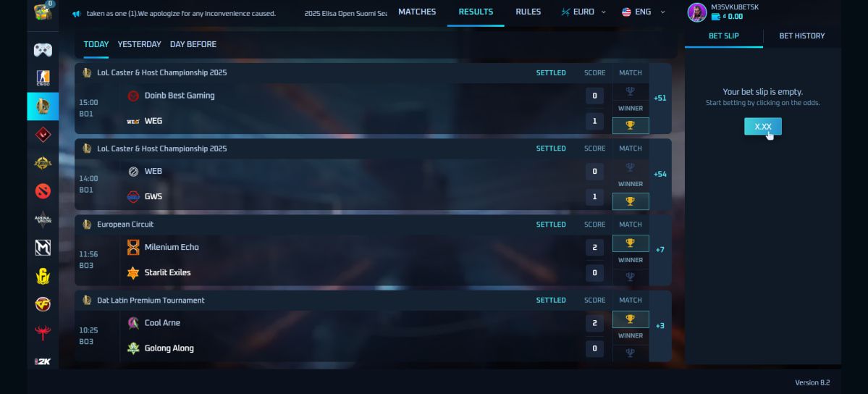Screen dimensions: 868x394
Task: Select the WEG winner trophy cell
Action: tap(631, 125)
